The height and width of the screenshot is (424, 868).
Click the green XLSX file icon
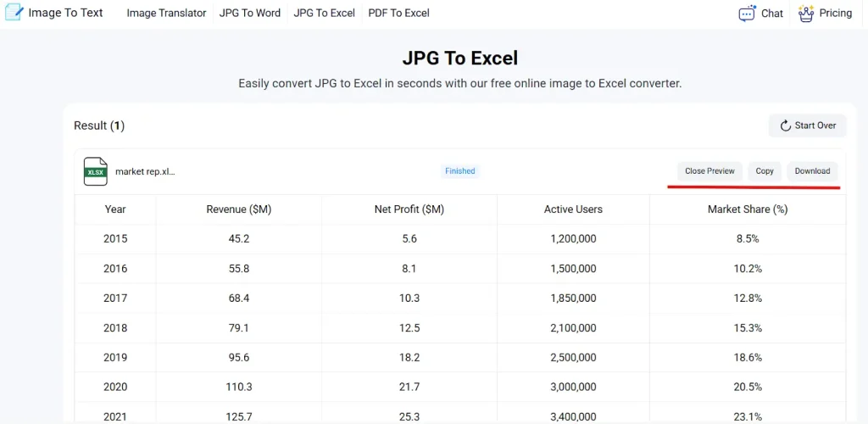(96, 171)
